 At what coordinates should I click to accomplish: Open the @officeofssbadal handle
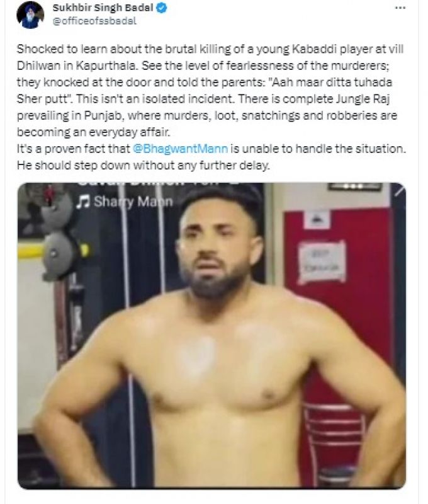pyautogui.click(x=94, y=21)
